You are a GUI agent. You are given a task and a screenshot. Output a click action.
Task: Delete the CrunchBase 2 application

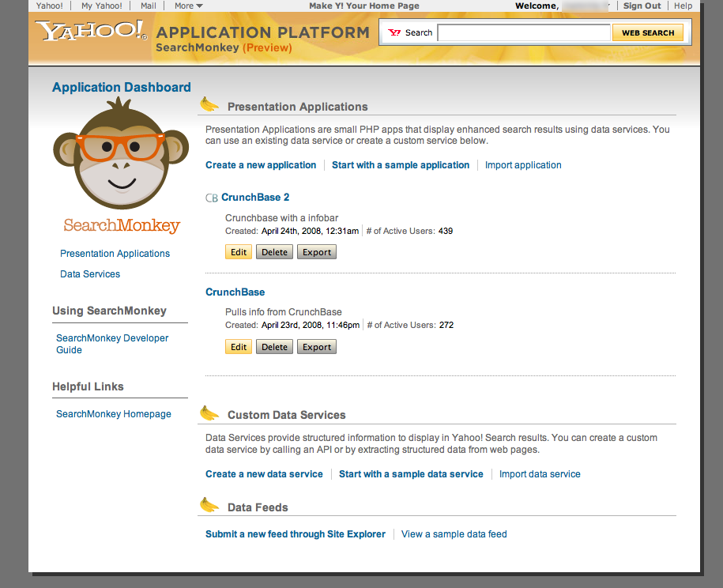pos(274,252)
